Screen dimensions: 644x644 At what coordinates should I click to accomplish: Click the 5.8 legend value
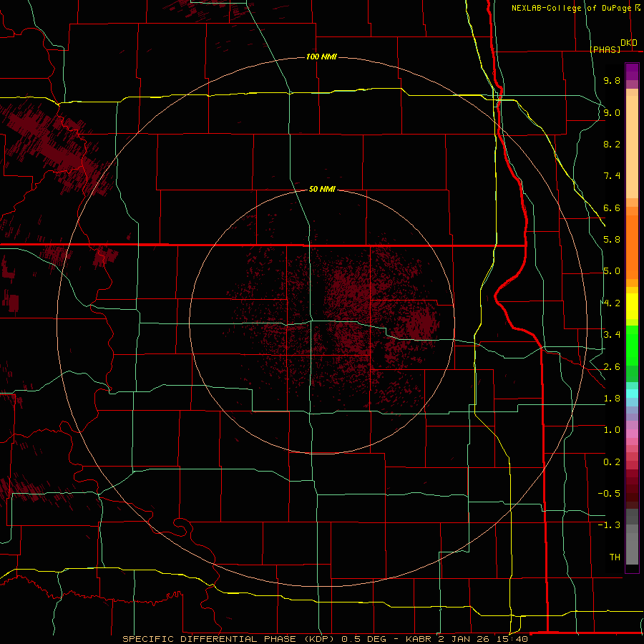612,240
